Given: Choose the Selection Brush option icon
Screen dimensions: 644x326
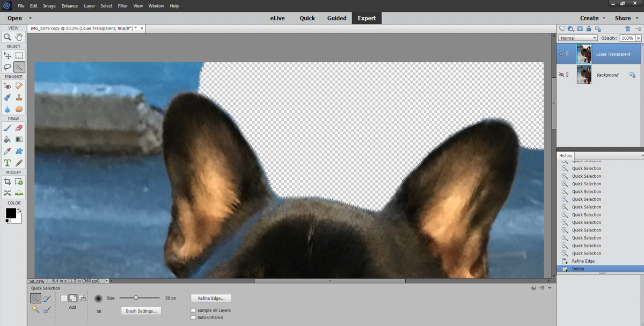Looking at the screenshot, I should (47, 299).
